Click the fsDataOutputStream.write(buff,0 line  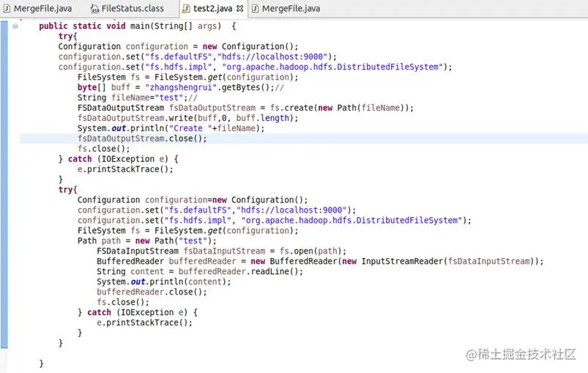point(188,118)
